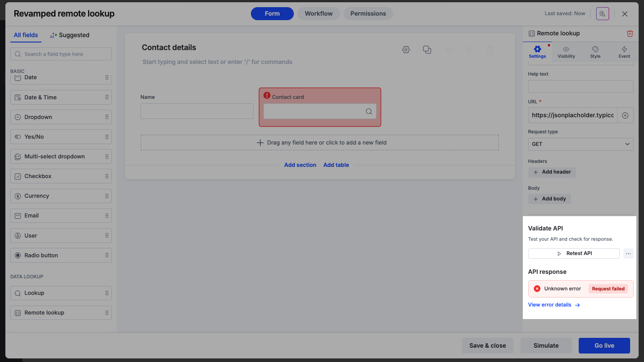Click the drag-any-field drop zone to add field
Screen dimensions: 644x362
[320, 143]
